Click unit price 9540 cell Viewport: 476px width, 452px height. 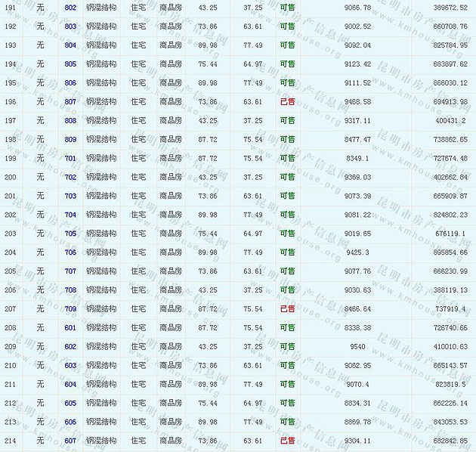pyautogui.click(x=357, y=347)
